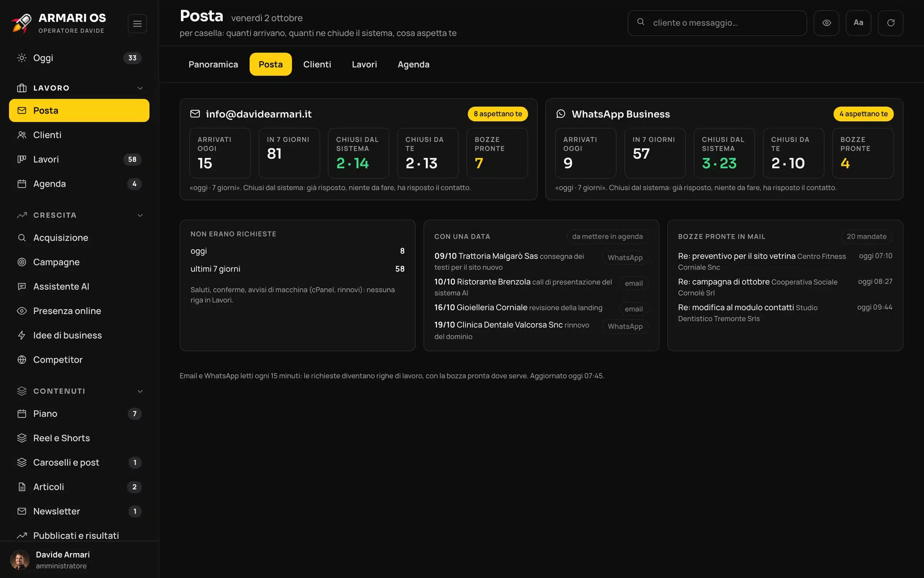Viewport: 924px width, 578px height.
Task: Click the 'da mettere in agenda' pill
Action: pyautogui.click(x=607, y=237)
